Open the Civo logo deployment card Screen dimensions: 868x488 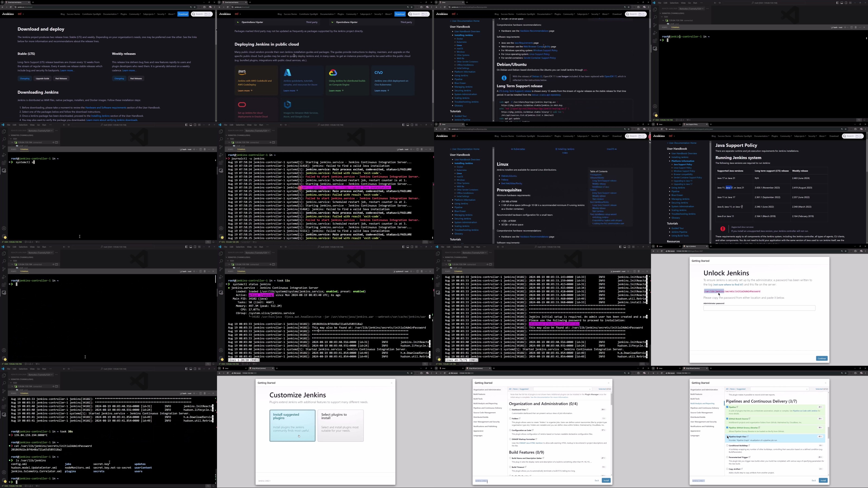coord(379,73)
